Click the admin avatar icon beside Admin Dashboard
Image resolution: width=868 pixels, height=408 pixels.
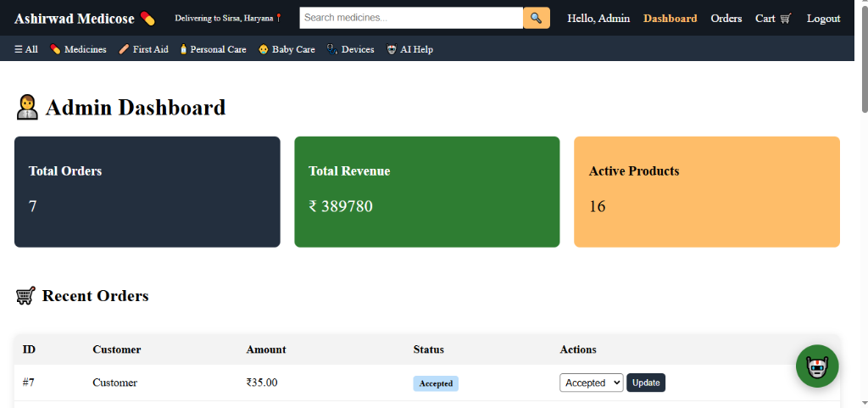point(26,108)
